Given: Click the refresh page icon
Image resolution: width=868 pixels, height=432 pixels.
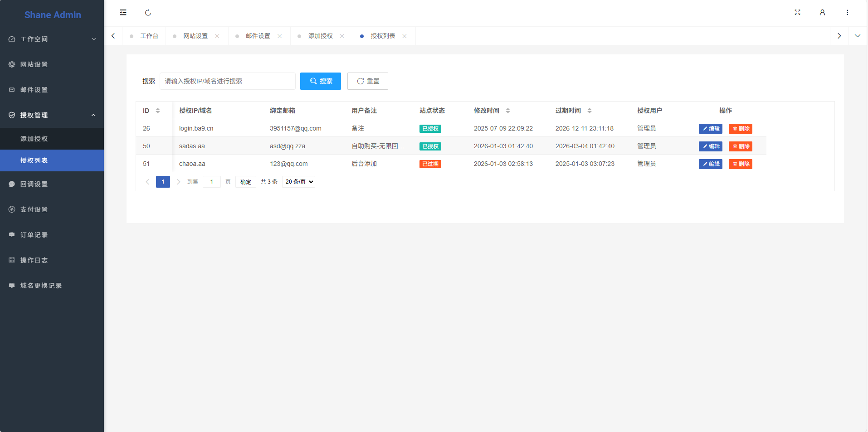Looking at the screenshot, I should (x=148, y=13).
